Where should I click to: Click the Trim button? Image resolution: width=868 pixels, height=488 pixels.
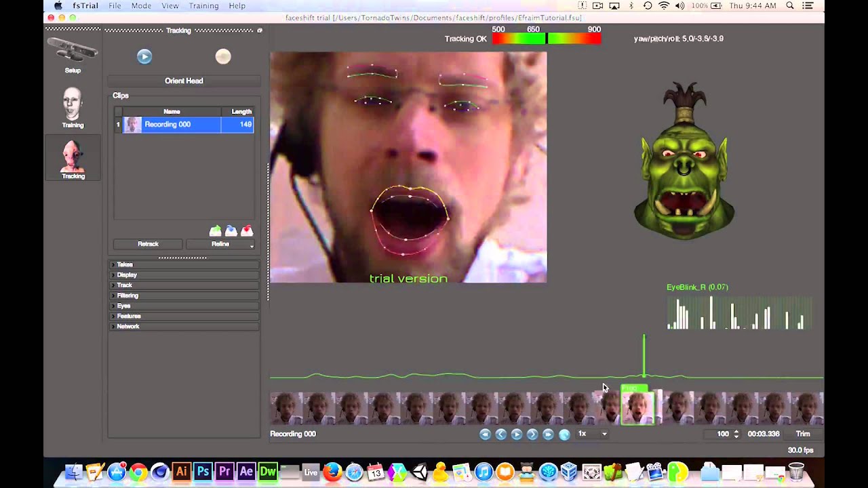click(x=803, y=434)
